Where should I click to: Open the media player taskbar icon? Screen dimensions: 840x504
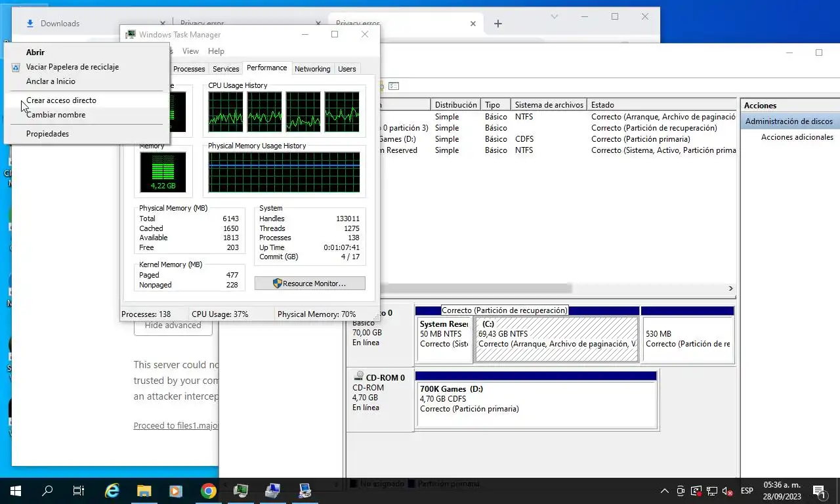click(175, 490)
